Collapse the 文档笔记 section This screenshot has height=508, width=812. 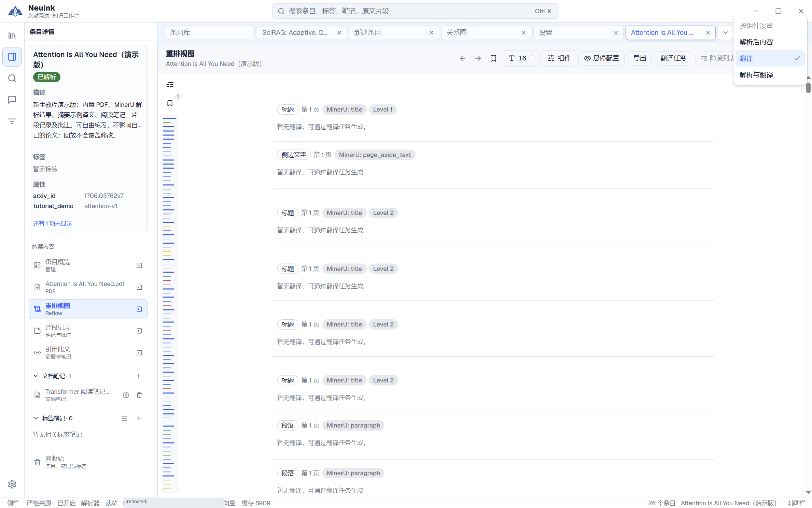tap(36, 376)
